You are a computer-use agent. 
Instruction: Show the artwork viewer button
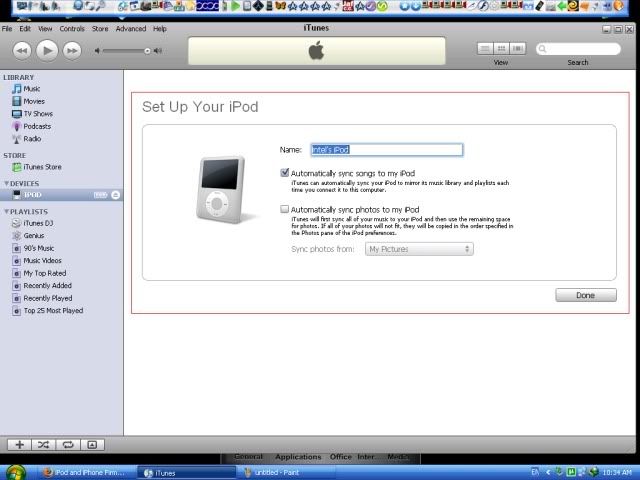[91, 443]
